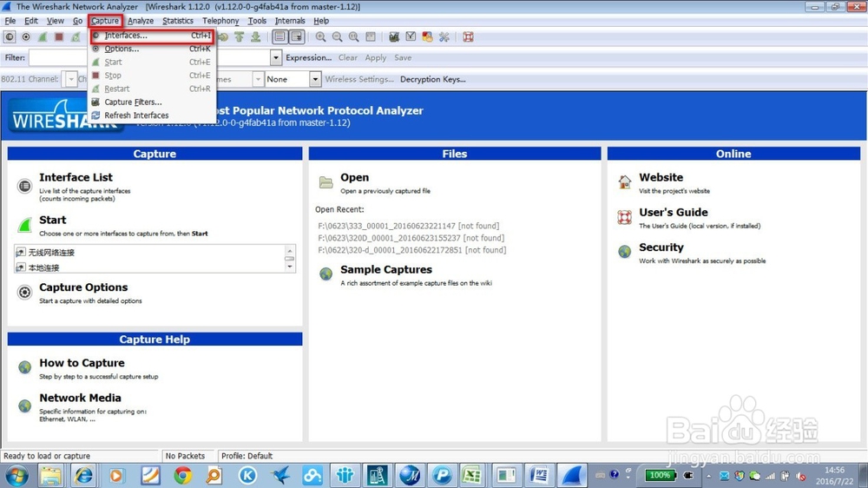Open recent file 333_00001_20160623221147

click(x=409, y=226)
